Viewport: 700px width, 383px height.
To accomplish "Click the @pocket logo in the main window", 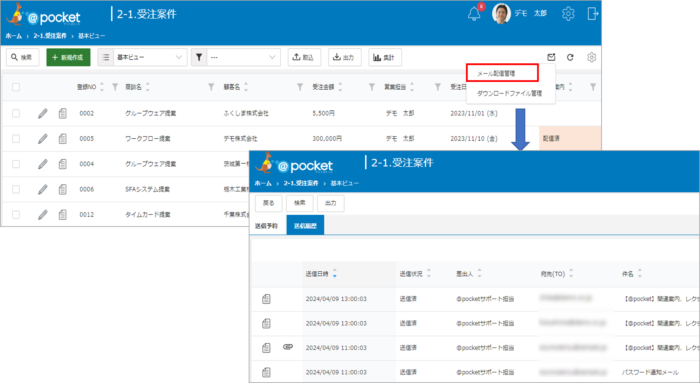I will (x=44, y=15).
